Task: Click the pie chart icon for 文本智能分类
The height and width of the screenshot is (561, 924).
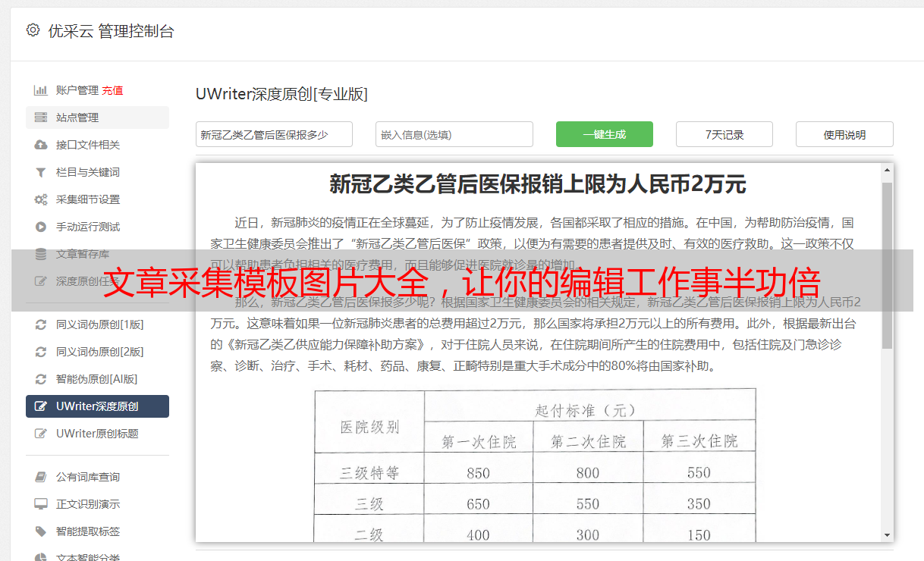Action: point(41,557)
